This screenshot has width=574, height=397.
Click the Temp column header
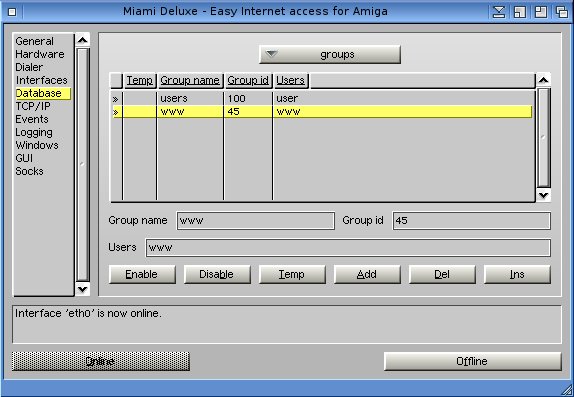tap(139, 81)
